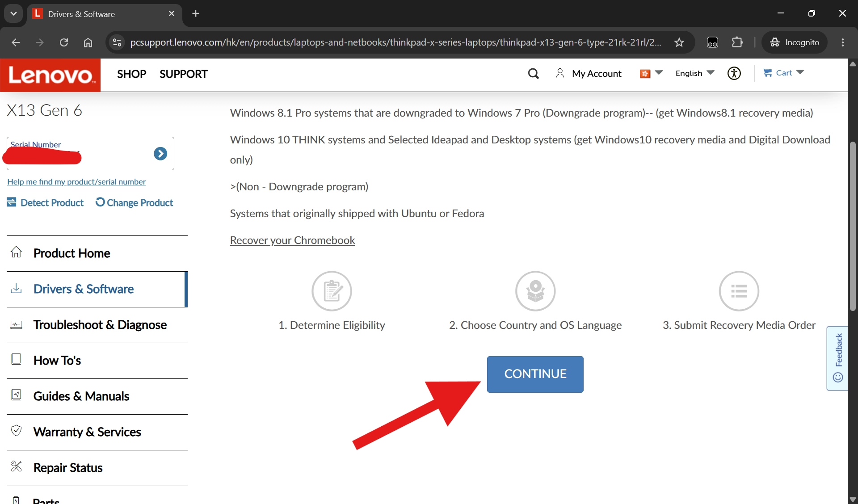Click the Troubleshoot & Diagnose monitor icon
Viewport: 858px width, 504px height.
pyautogui.click(x=16, y=325)
